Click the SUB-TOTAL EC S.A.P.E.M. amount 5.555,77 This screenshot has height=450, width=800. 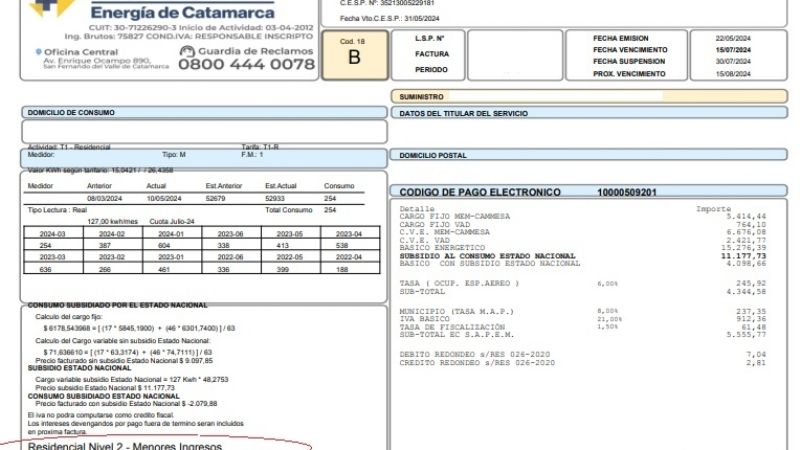[746, 335]
